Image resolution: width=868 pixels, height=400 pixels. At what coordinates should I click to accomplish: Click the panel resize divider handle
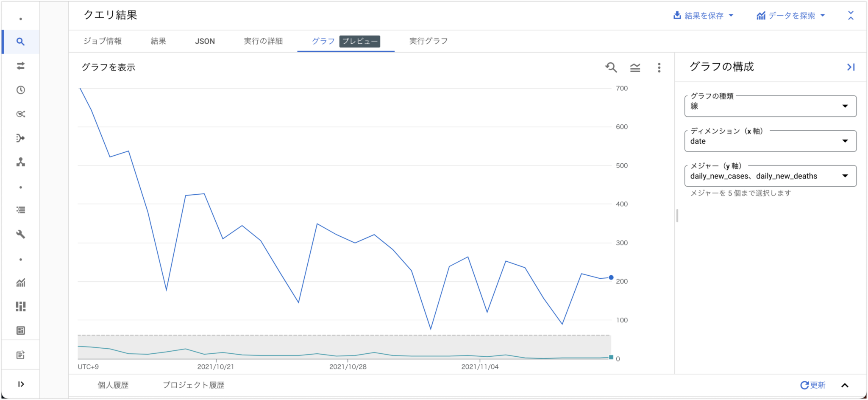tap(677, 215)
